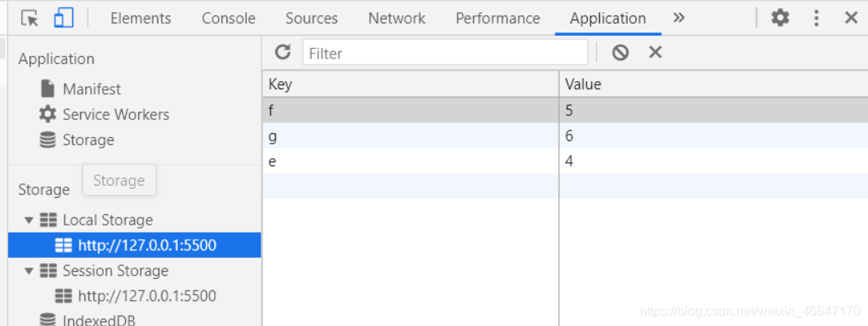Clear all storage entries icon
868x326 pixels.
[x=620, y=53]
